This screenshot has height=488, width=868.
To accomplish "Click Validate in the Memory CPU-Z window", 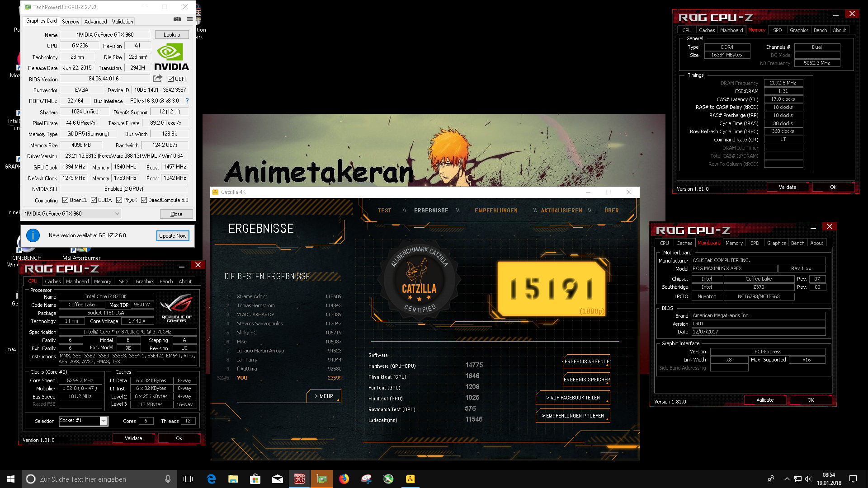I will click(788, 187).
